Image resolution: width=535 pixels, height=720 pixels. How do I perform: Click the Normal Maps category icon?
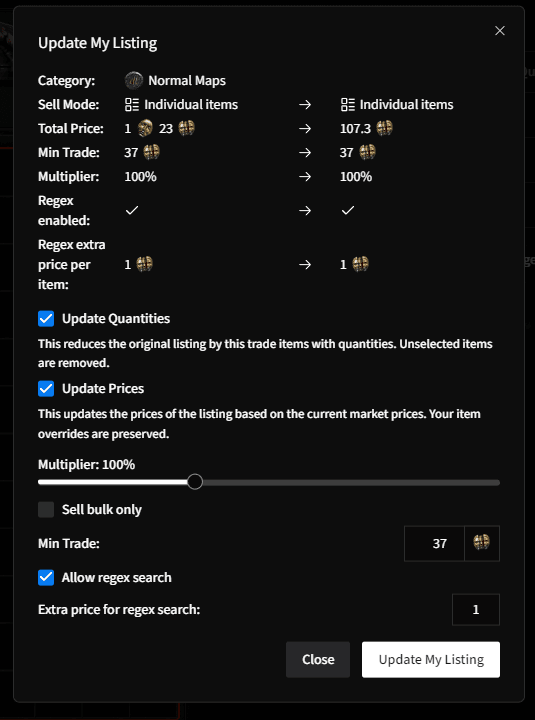click(134, 81)
